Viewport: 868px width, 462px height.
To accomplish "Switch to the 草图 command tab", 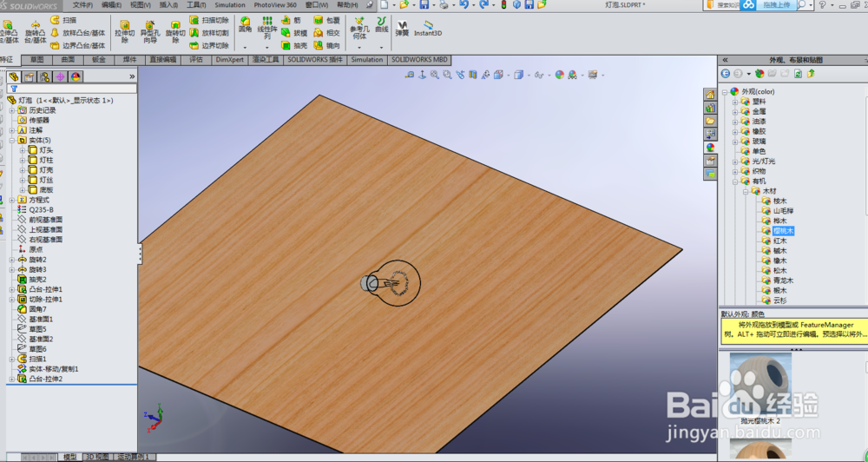I will tap(37, 60).
